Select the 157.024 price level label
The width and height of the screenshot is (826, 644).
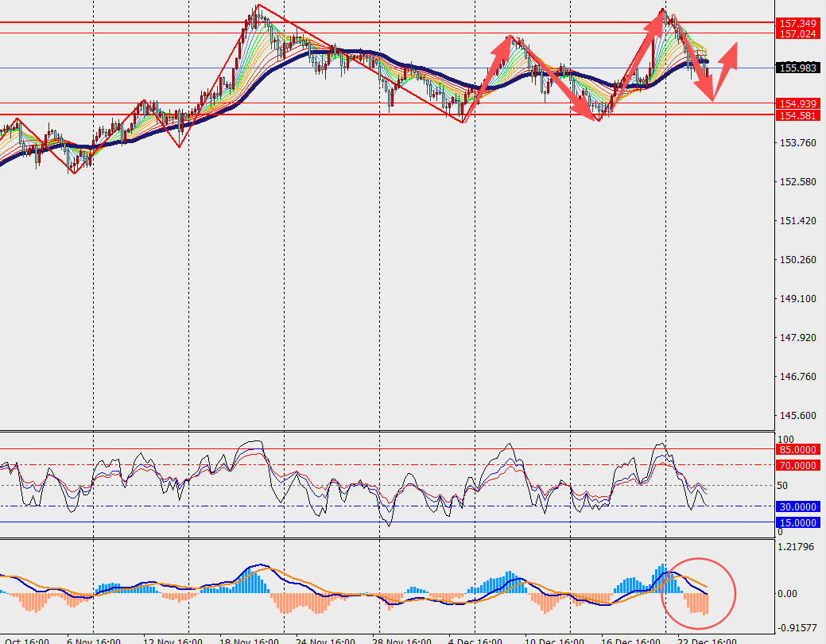797,34
